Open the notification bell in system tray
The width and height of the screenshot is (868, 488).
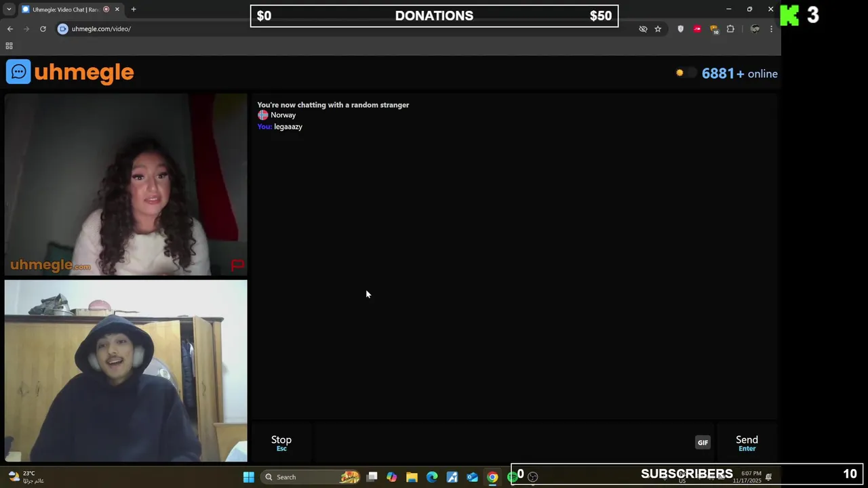[x=768, y=477]
